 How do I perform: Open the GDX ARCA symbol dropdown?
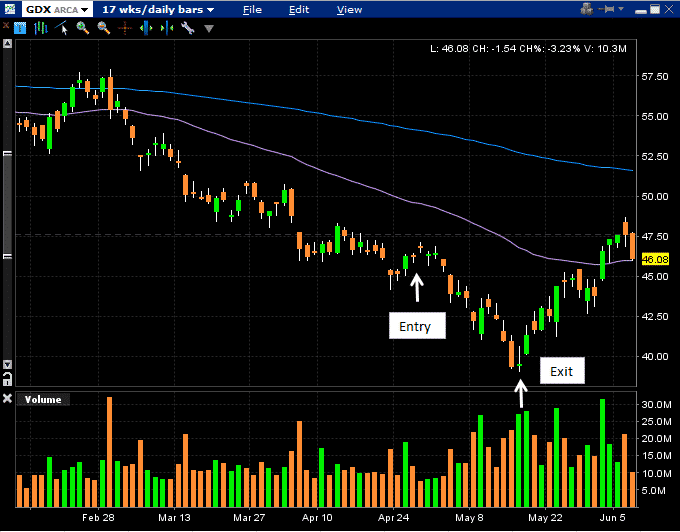(x=57, y=9)
